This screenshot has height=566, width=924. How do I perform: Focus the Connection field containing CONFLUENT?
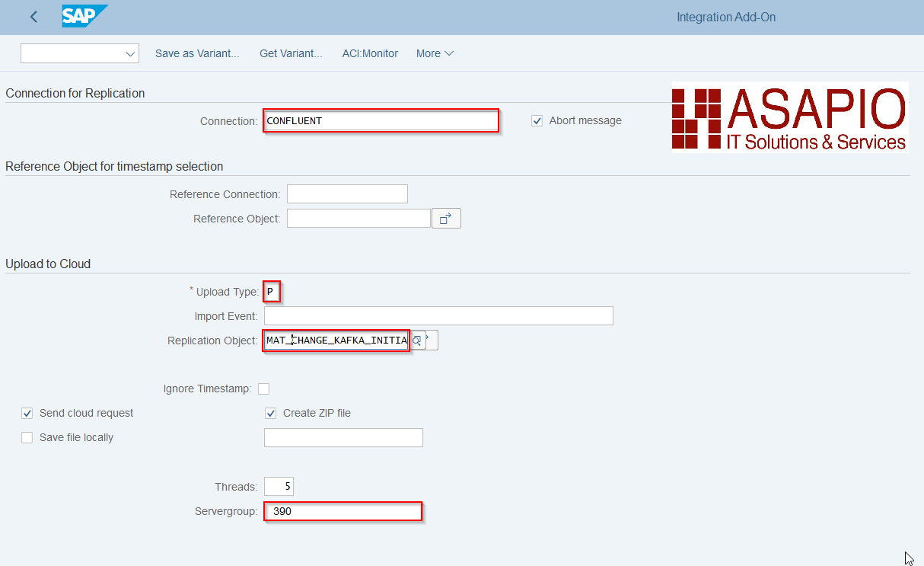pos(381,120)
